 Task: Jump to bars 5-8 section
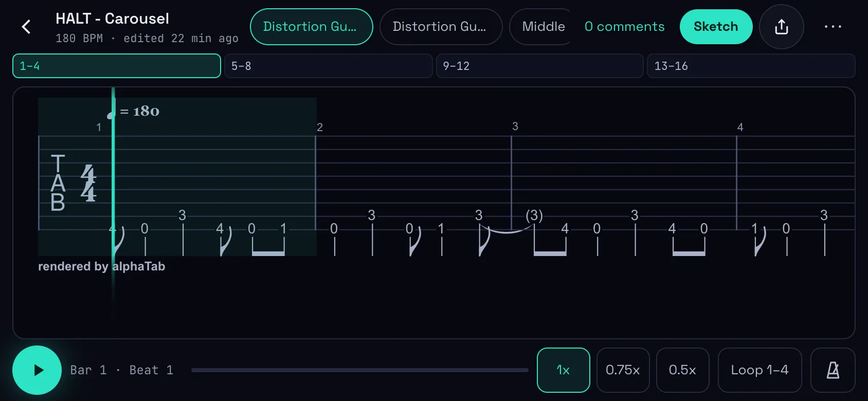pyautogui.click(x=328, y=66)
